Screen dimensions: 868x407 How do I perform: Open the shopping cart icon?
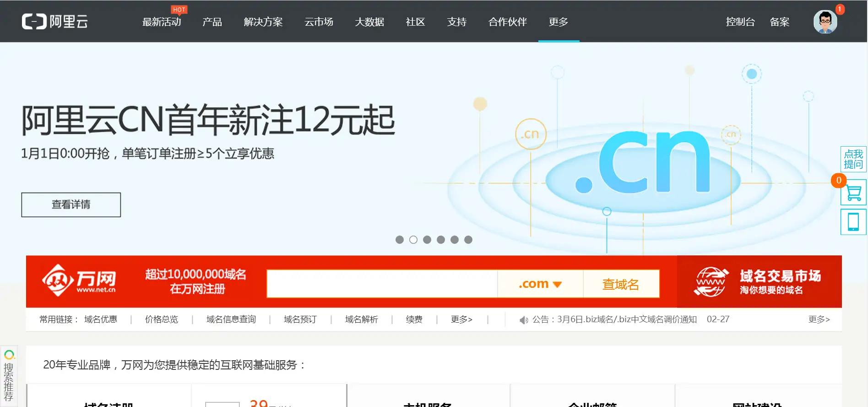tap(853, 192)
